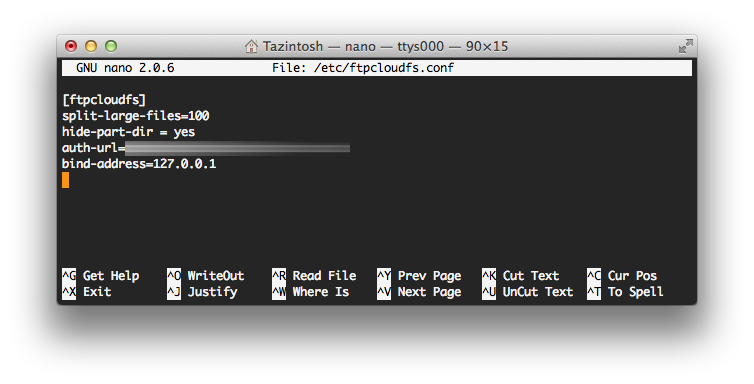
Task: Click the ^V Next Page shortcut
Action: pos(419,292)
